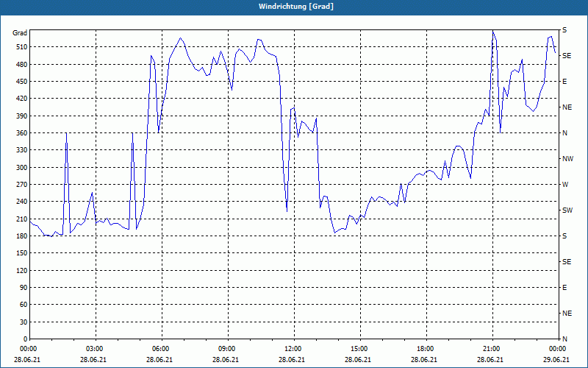588x368 pixels.
Task: Click the 180 y-axis value
Action: coord(22,236)
